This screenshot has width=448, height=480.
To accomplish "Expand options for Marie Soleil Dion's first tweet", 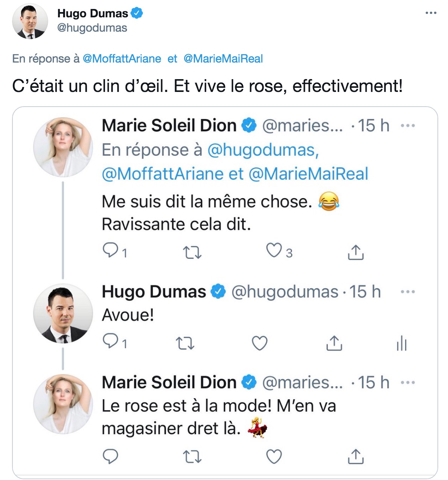I will point(408,126).
